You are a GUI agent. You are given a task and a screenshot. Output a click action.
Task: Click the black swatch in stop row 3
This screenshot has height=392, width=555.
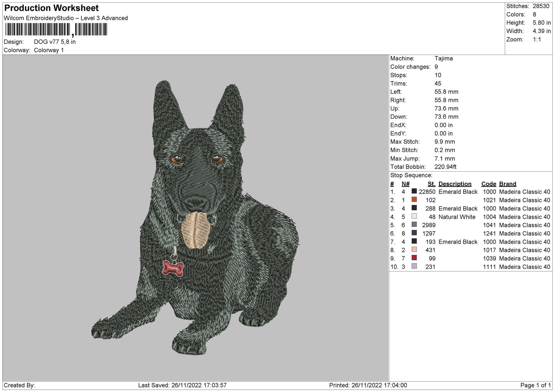tap(414, 208)
